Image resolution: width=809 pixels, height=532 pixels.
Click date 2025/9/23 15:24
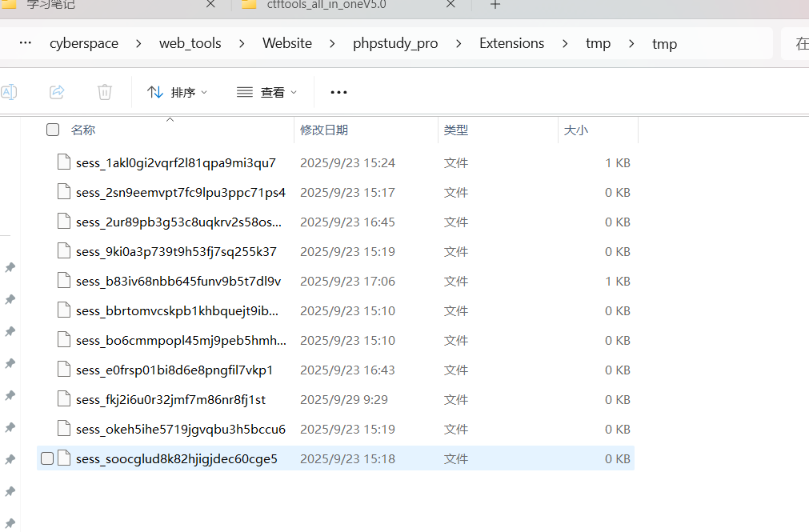coord(348,163)
